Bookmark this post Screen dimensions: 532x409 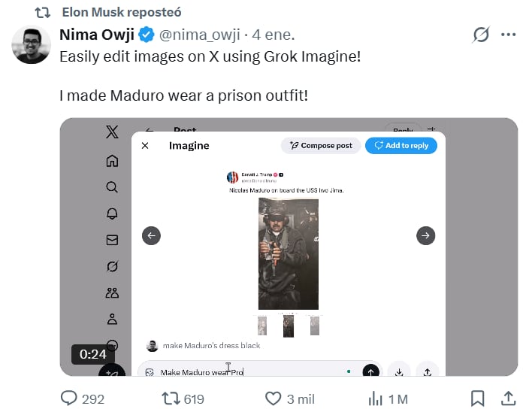pyautogui.click(x=477, y=398)
